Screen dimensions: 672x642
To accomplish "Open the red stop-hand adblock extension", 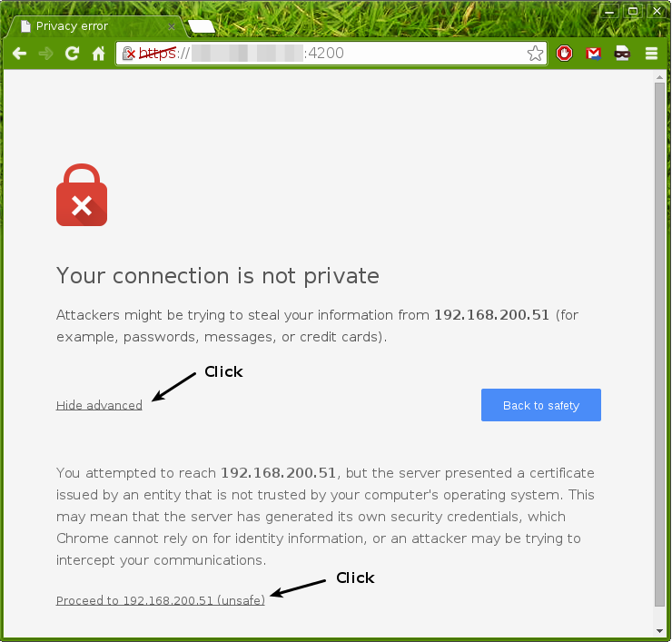I will tap(564, 54).
